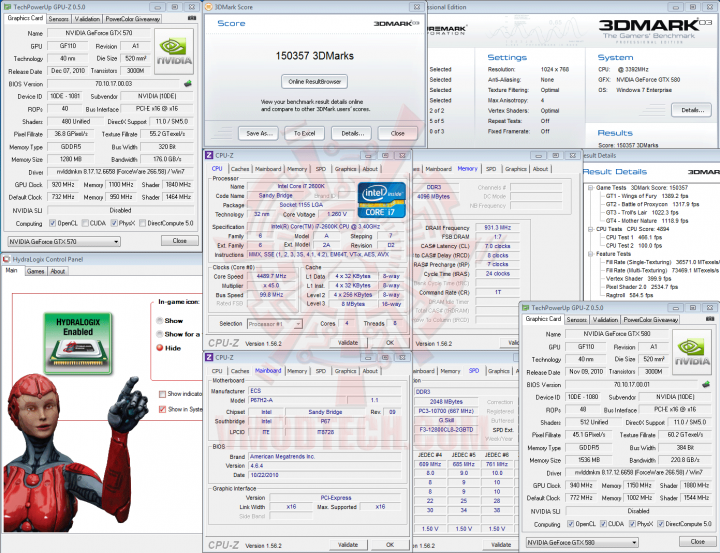Toggle DirectCompute 5.0 checkbox in GTX 570 GPU-Z
The width and height of the screenshot is (720, 553).
pos(143,223)
